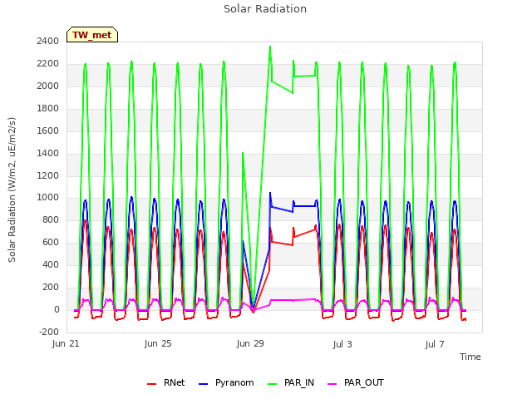
Task: Click the 1800 y-axis tick label
Action: point(48,108)
